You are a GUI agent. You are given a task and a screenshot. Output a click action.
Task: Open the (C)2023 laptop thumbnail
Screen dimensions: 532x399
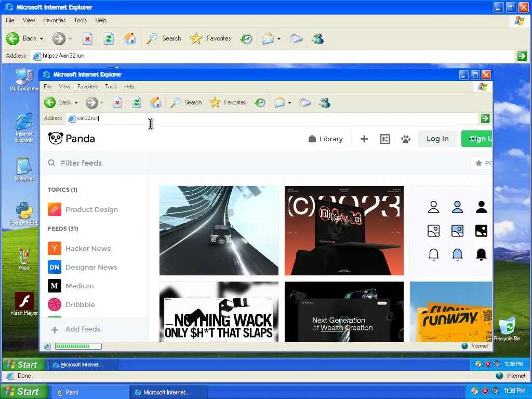[344, 230]
